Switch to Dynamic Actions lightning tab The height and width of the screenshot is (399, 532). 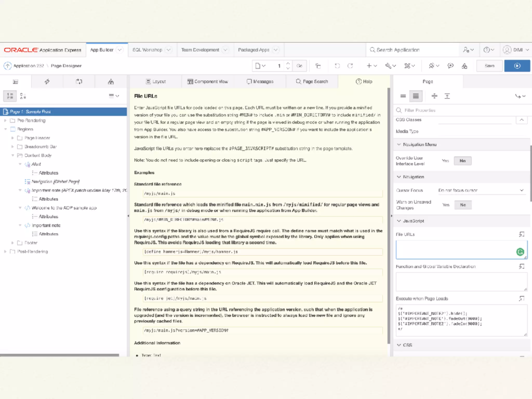click(x=47, y=82)
